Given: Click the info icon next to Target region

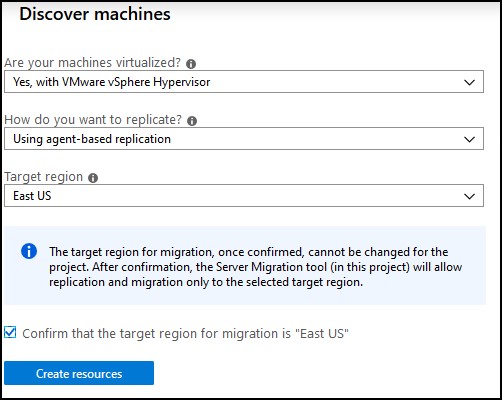Looking at the screenshot, I should pos(93,178).
